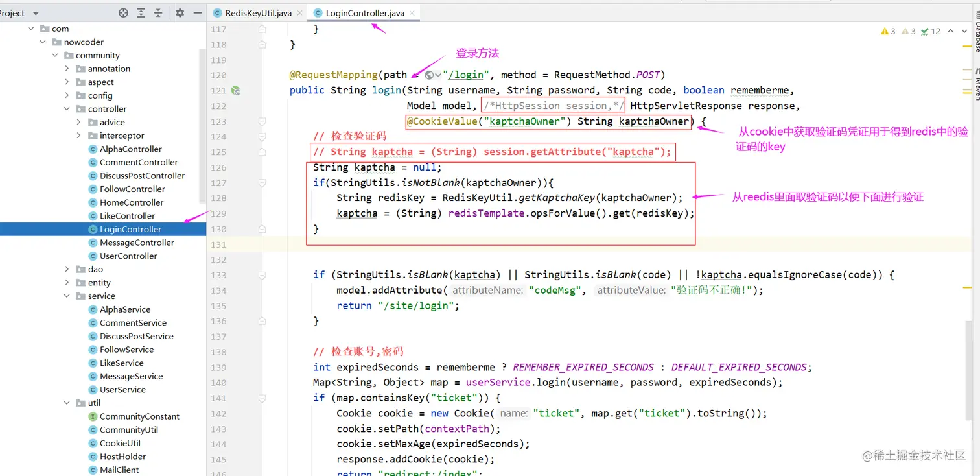Screen dimensions: 980x476
Task: Expand the config folder
Action: pyautogui.click(x=67, y=95)
